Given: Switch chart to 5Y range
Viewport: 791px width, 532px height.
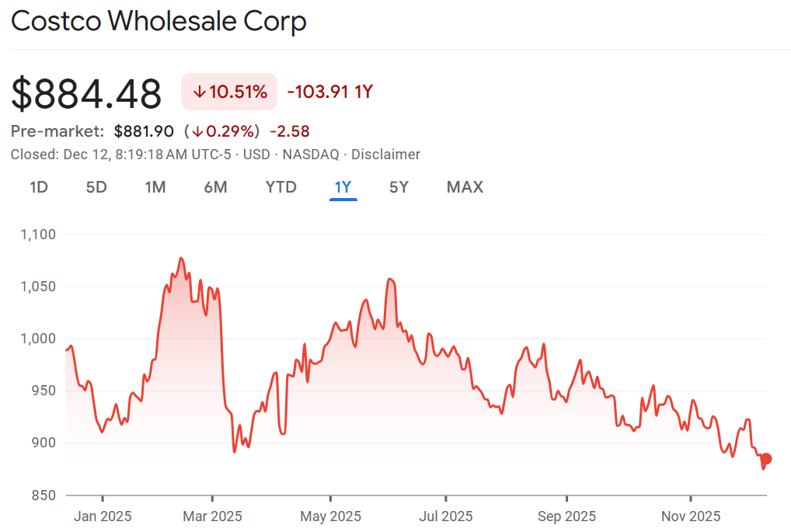Looking at the screenshot, I should (399, 187).
